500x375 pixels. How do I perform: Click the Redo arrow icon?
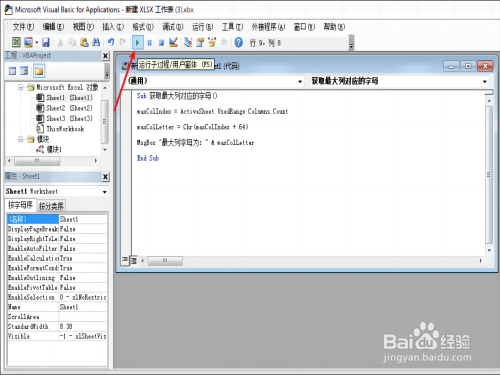123,42
